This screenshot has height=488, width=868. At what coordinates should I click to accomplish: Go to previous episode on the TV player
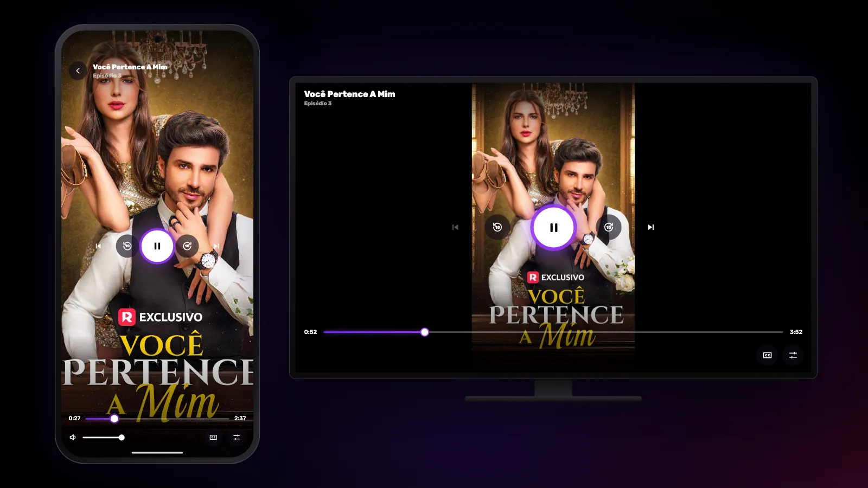(455, 227)
